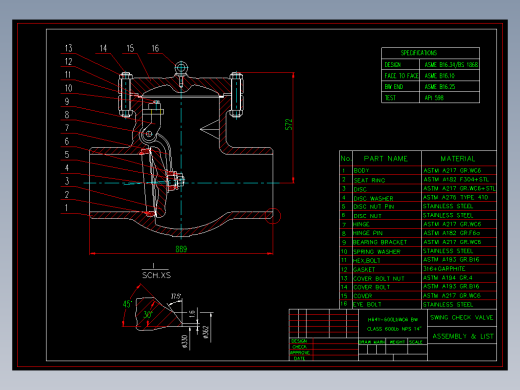520x390 pixels.
Task: Click balloon number 15 on the drawing
Action: coord(130,48)
